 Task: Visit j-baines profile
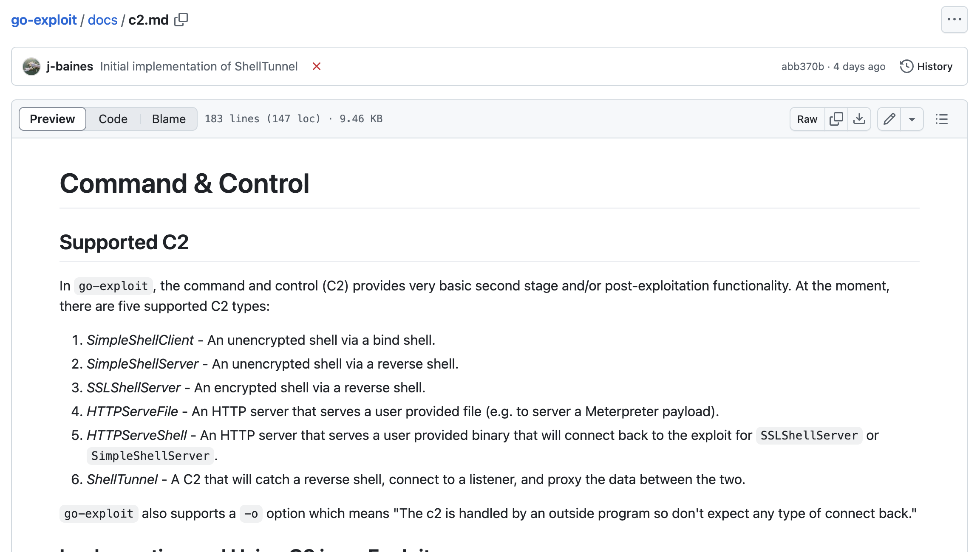[70, 66]
